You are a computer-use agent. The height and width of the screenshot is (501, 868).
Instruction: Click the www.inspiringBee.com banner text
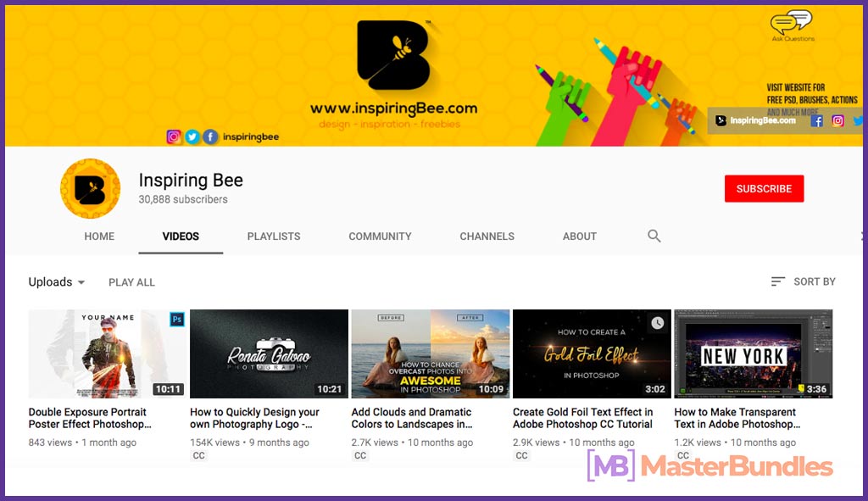[x=393, y=109]
